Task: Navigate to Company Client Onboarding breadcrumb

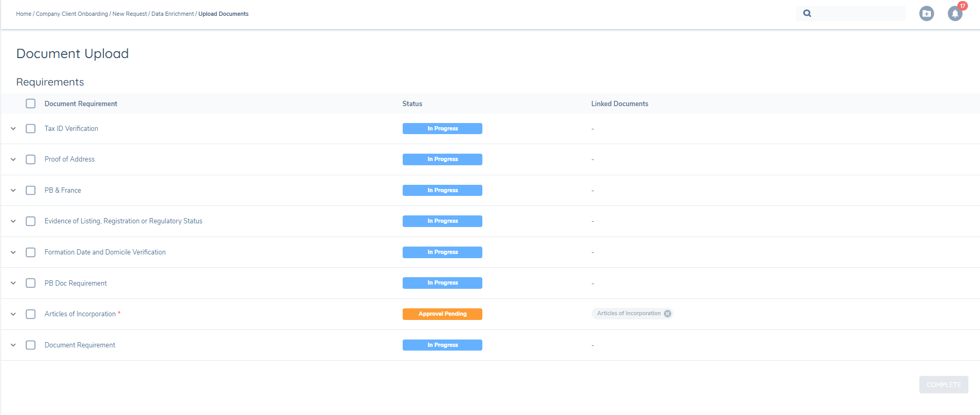Action: (x=72, y=14)
